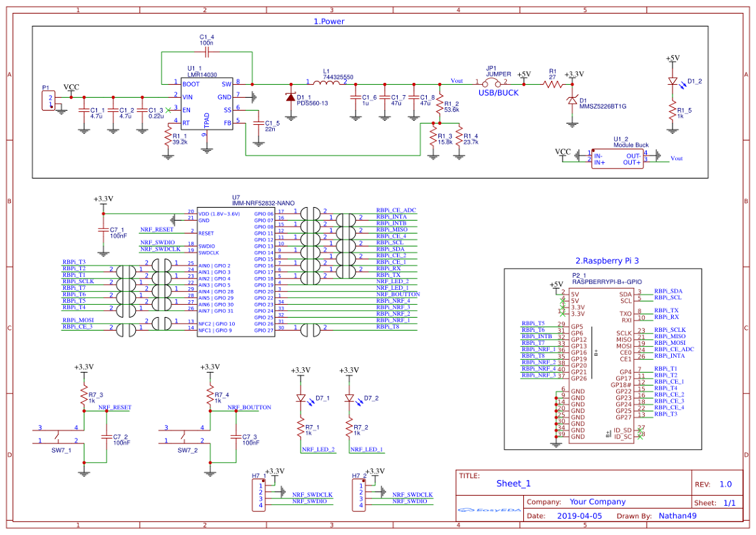Select the Module Buck block U1_2
The image size is (756, 535).
[x=618, y=158]
